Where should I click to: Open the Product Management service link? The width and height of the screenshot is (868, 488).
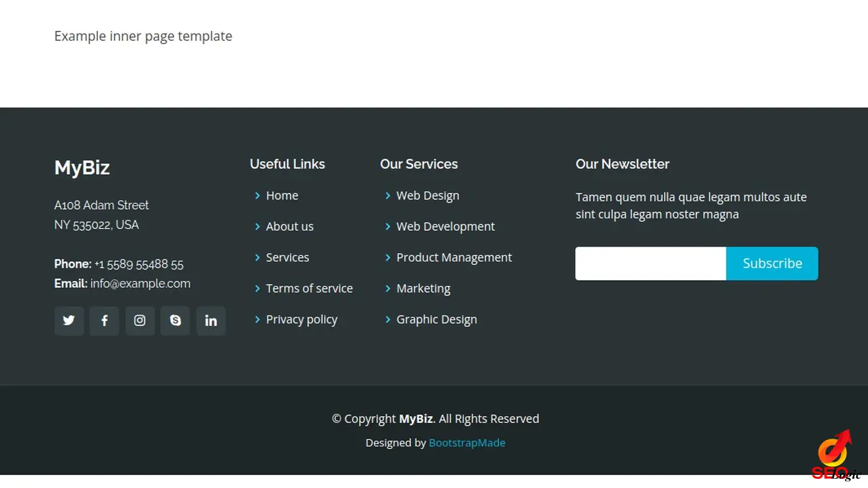[454, 257]
